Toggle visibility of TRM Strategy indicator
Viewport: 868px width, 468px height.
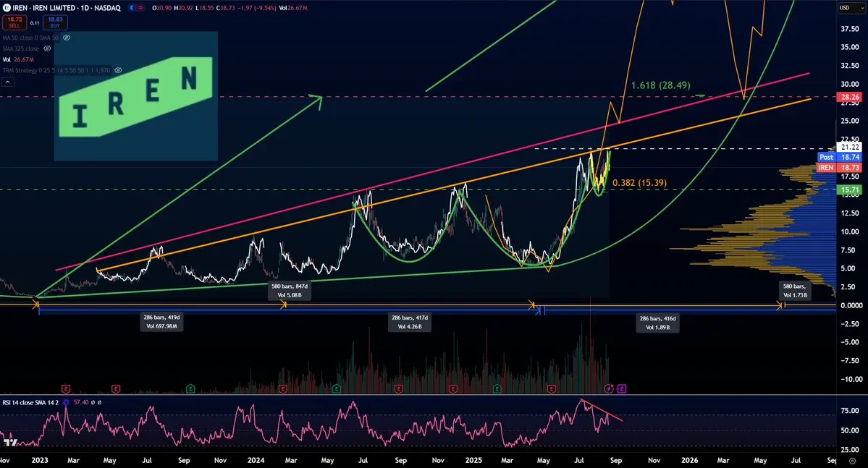117,70
